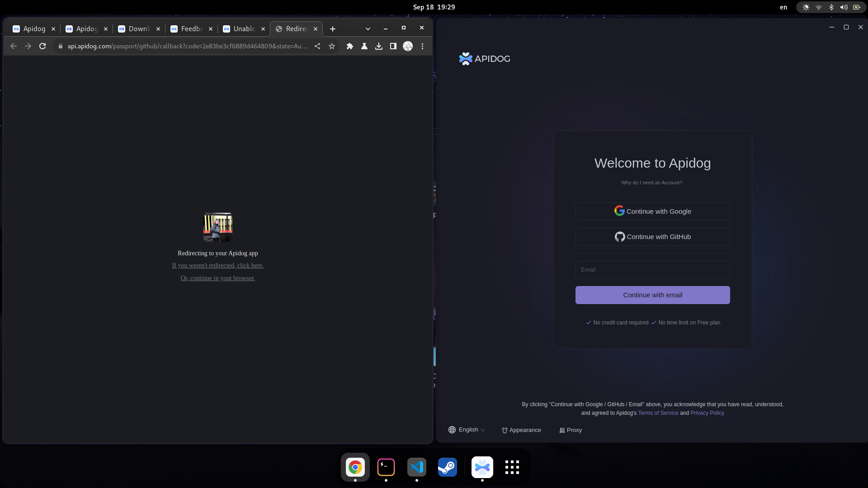Click the user avatar thumbnail on page
The image size is (868, 488).
click(218, 227)
